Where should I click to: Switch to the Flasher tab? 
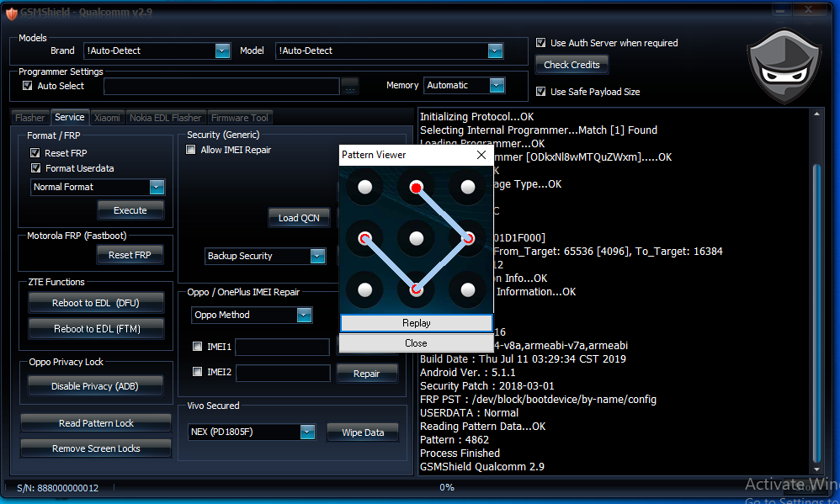click(x=30, y=118)
